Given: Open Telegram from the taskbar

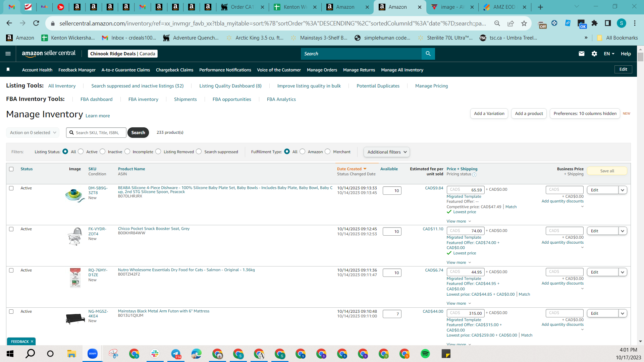Looking at the screenshot, I should click(x=176, y=354).
